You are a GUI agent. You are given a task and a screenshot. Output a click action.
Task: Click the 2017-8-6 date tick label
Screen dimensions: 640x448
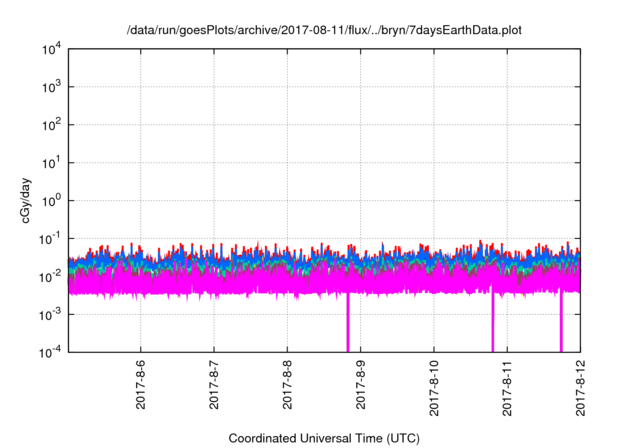coord(140,384)
